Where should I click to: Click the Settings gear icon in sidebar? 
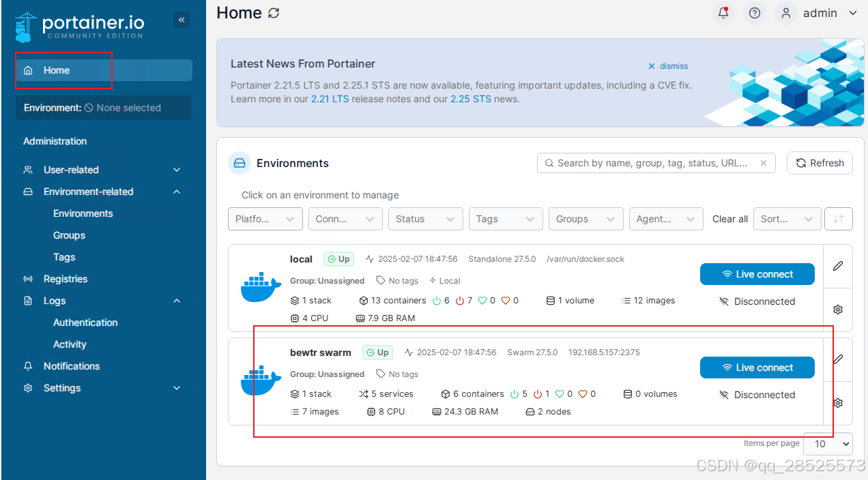coord(28,388)
